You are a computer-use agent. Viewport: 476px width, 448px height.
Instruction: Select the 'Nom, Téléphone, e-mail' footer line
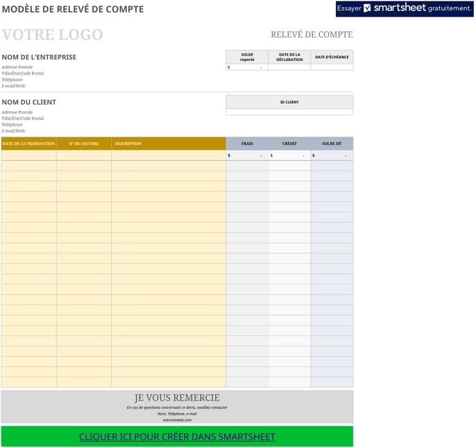(x=177, y=414)
